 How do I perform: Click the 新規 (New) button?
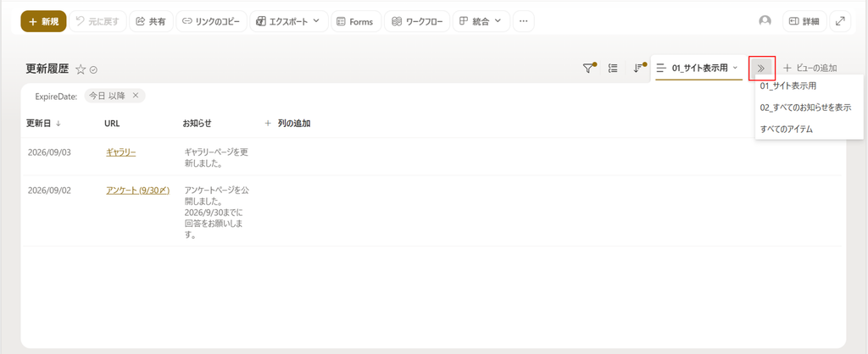click(44, 21)
